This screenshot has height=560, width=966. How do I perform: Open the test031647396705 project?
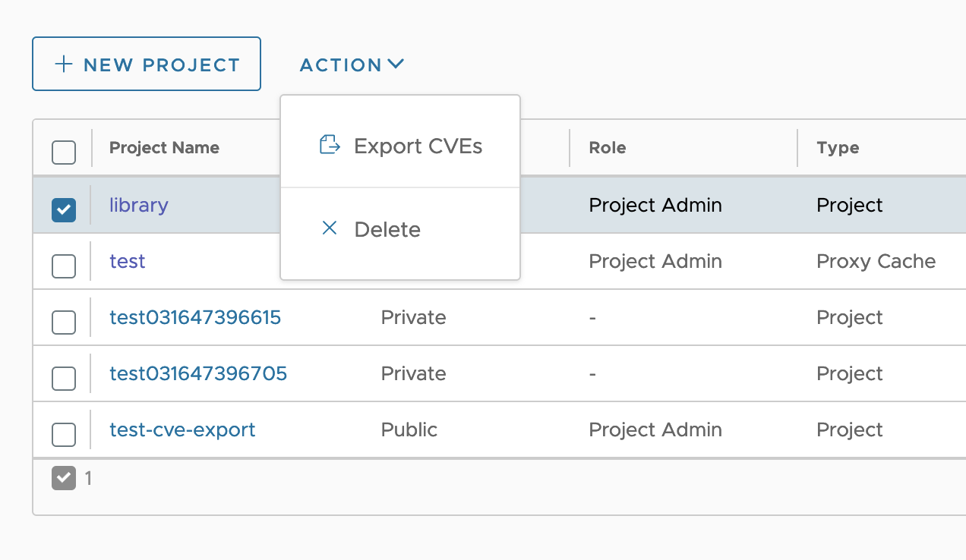click(197, 373)
